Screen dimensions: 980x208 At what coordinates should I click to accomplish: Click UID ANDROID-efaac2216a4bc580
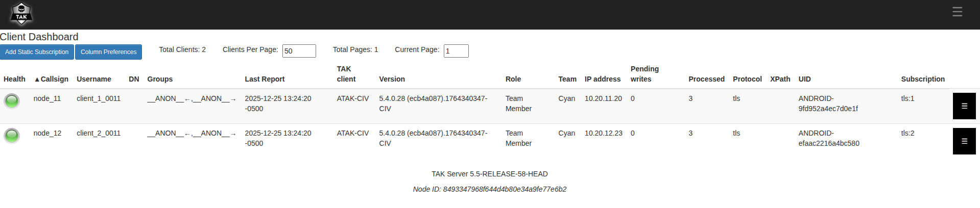[x=829, y=138]
